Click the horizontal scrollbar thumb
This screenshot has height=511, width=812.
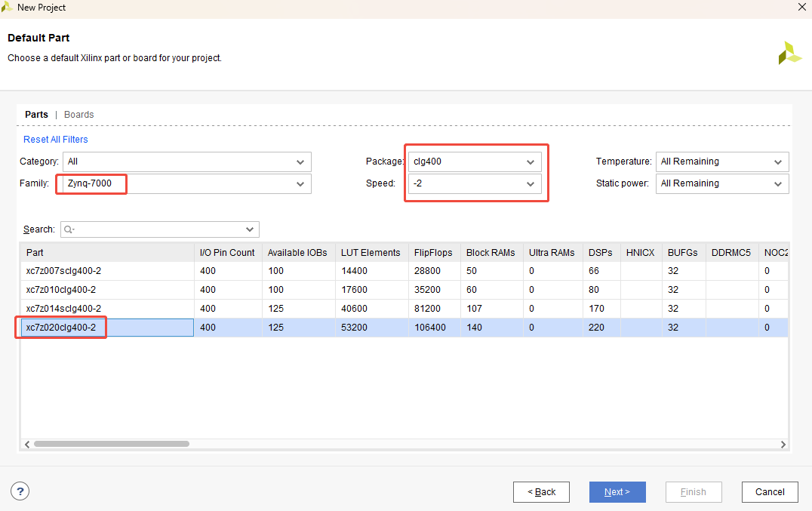(112, 444)
